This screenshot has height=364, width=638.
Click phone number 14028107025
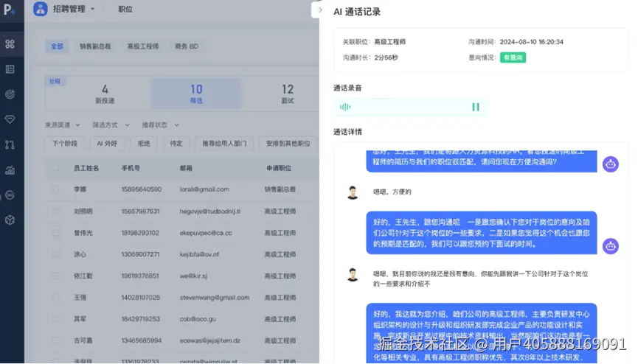coord(140,297)
